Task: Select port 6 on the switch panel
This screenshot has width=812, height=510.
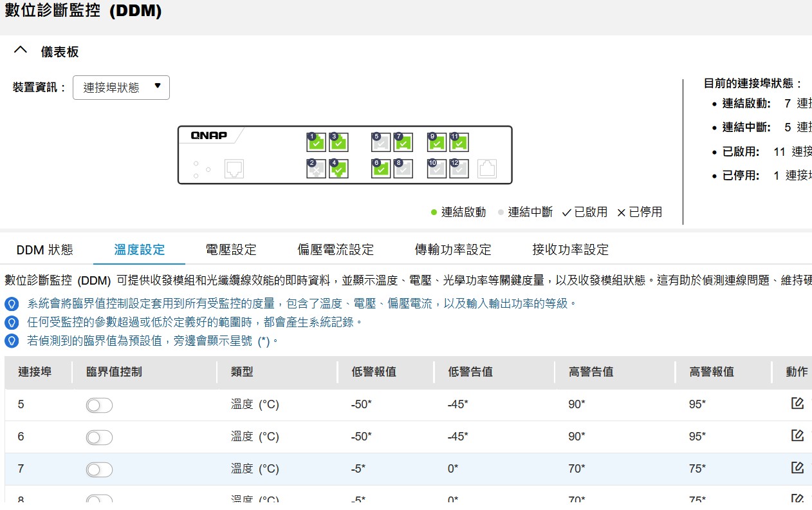Action: [381, 169]
